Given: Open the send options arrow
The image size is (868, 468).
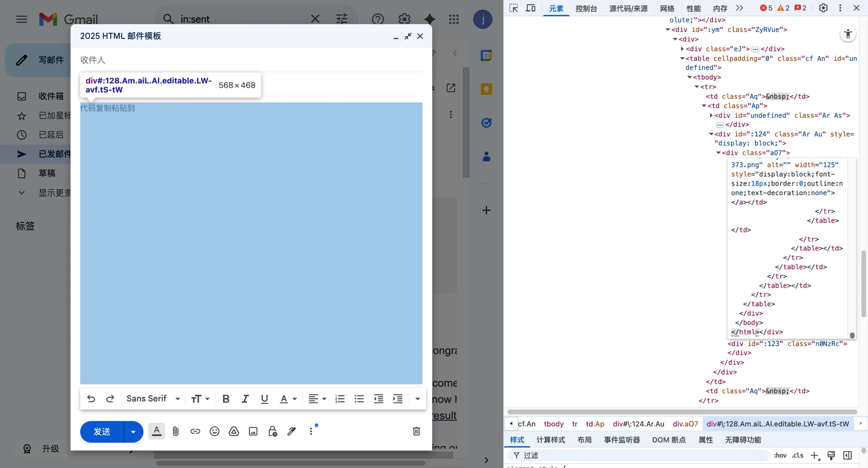Looking at the screenshot, I should [x=133, y=431].
